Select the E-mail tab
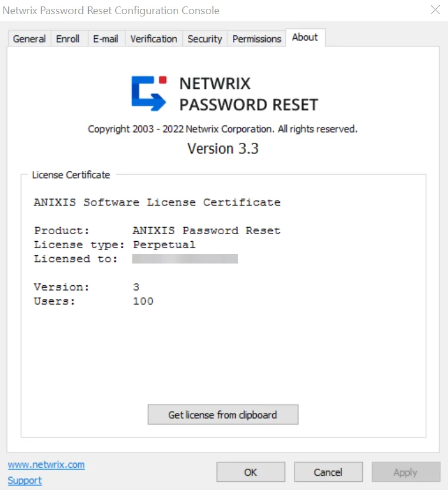Screen dimensions: 448x490 (x=106, y=39)
